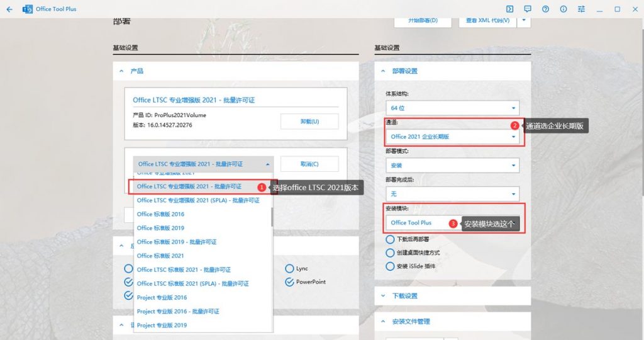Open the 体系结构 64 位 dropdown
Image resolution: width=644 pixels, height=340 pixels.
click(x=453, y=108)
